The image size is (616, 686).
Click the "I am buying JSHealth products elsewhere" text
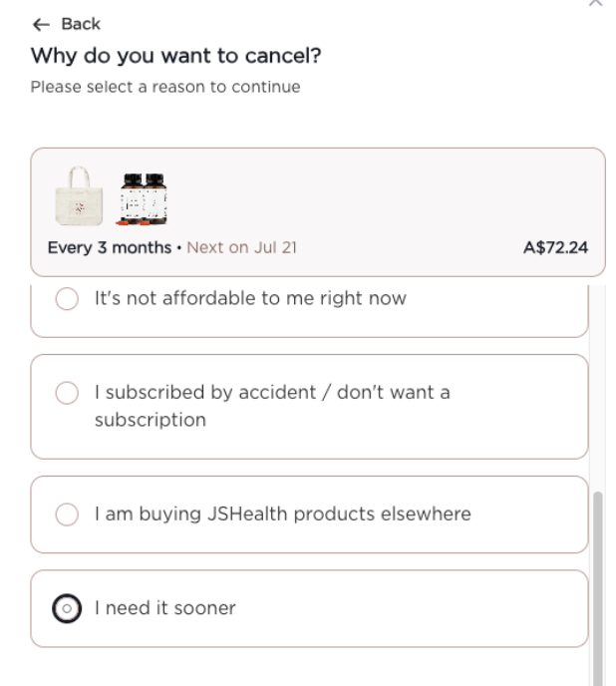(x=282, y=514)
